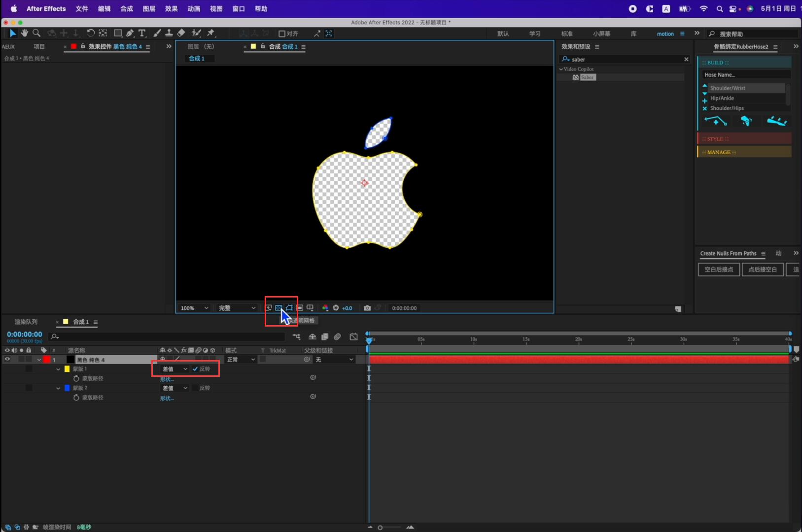Toggle the 对齐 snapping checkbox

282,33
